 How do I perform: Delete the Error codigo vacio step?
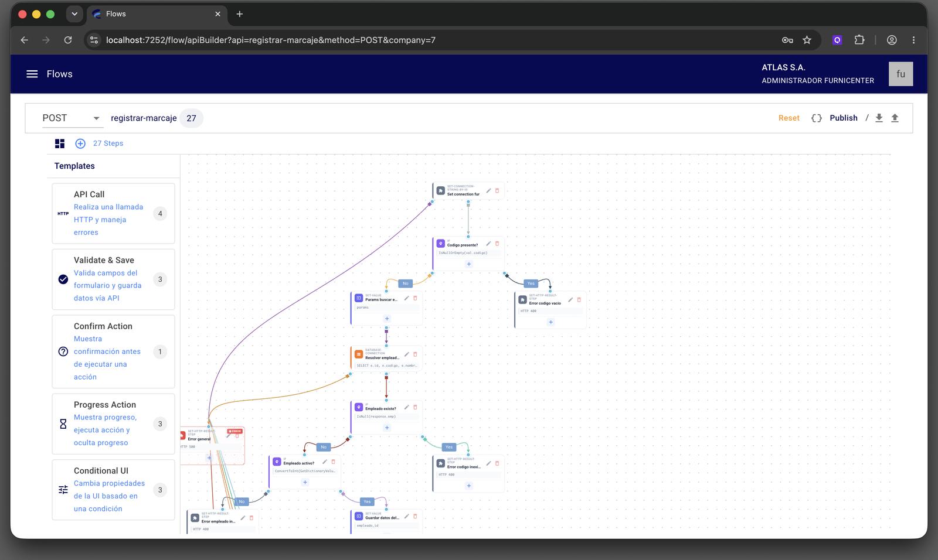point(579,299)
